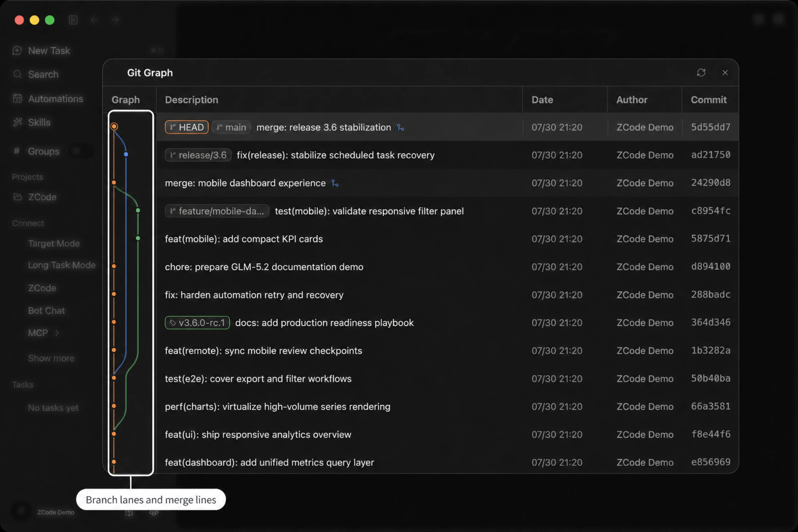Select orange node for GLM-5.2 documentation commit
Screen dimensions: 798x532
point(114,266)
